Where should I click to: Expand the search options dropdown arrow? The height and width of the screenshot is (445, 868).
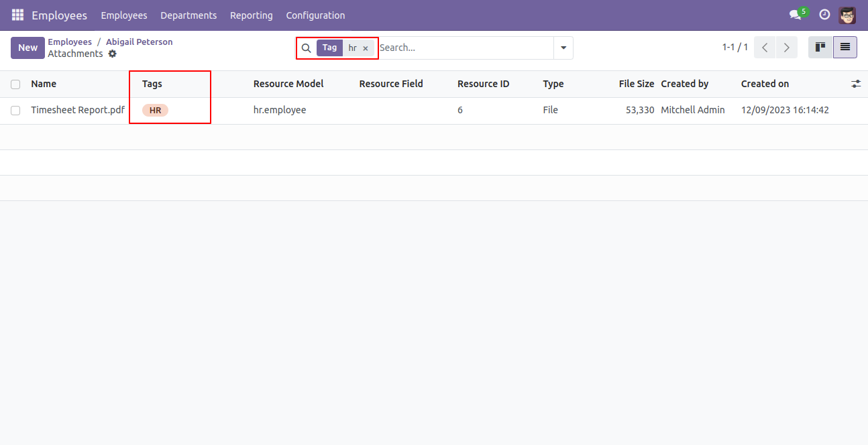[x=563, y=48]
